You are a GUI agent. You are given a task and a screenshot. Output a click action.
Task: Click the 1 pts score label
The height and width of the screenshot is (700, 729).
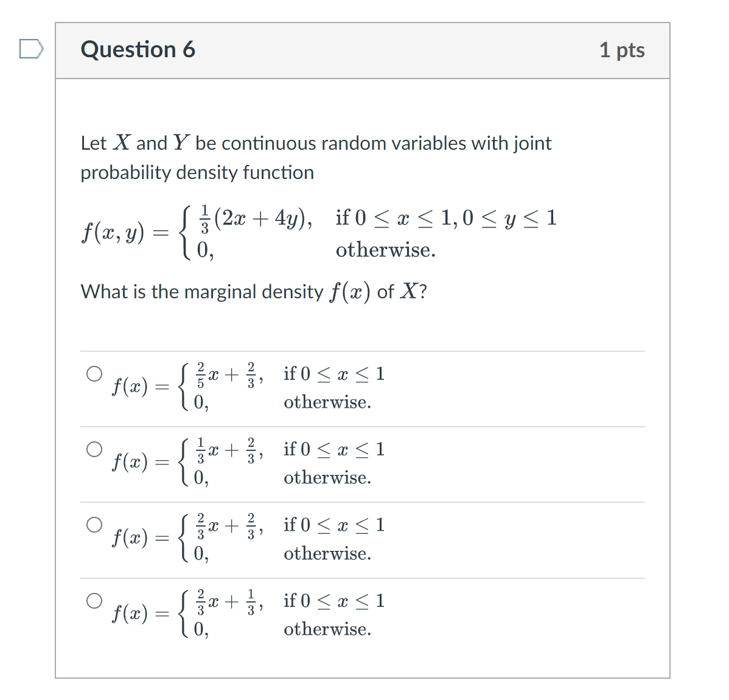(x=622, y=50)
